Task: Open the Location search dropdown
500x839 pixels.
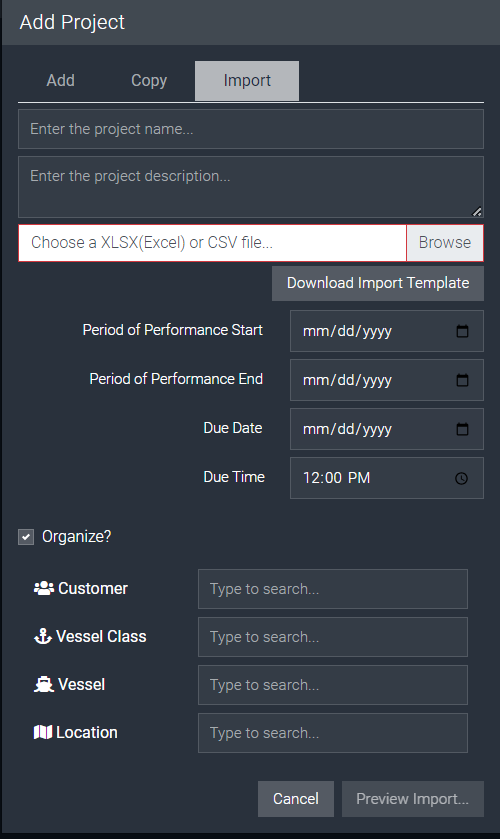Action: (x=332, y=733)
